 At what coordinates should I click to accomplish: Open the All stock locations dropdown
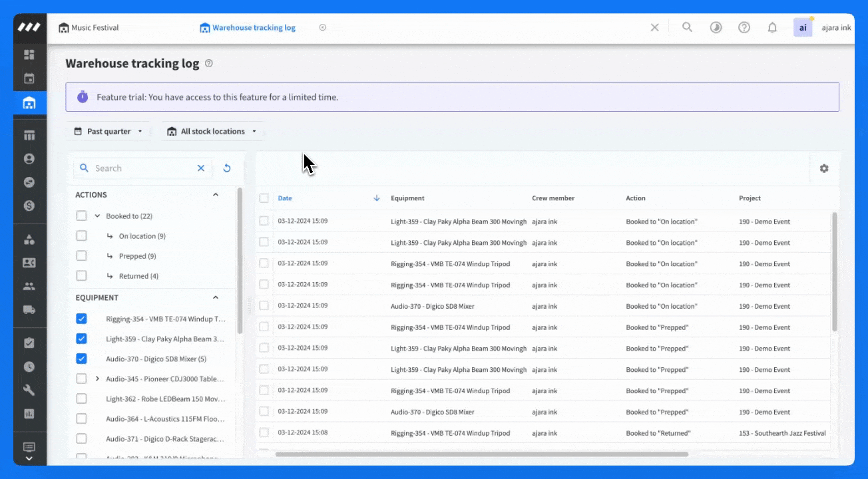pyautogui.click(x=212, y=131)
